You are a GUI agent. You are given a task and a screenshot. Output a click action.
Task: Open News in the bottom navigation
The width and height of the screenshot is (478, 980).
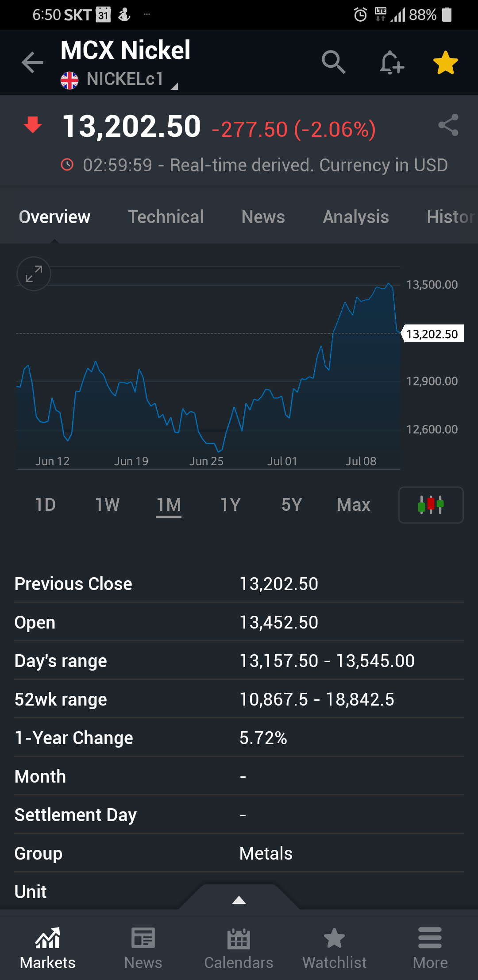click(143, 948)
